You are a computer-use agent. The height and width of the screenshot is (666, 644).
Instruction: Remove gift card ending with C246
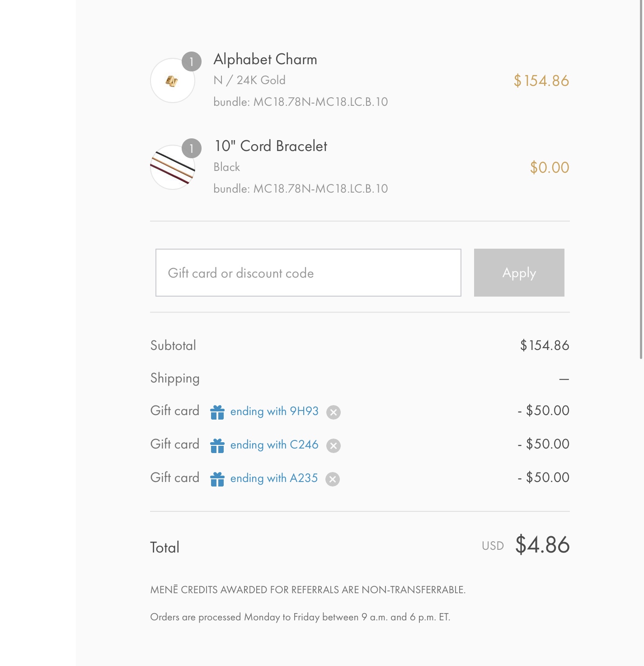[x=334, y=445]
